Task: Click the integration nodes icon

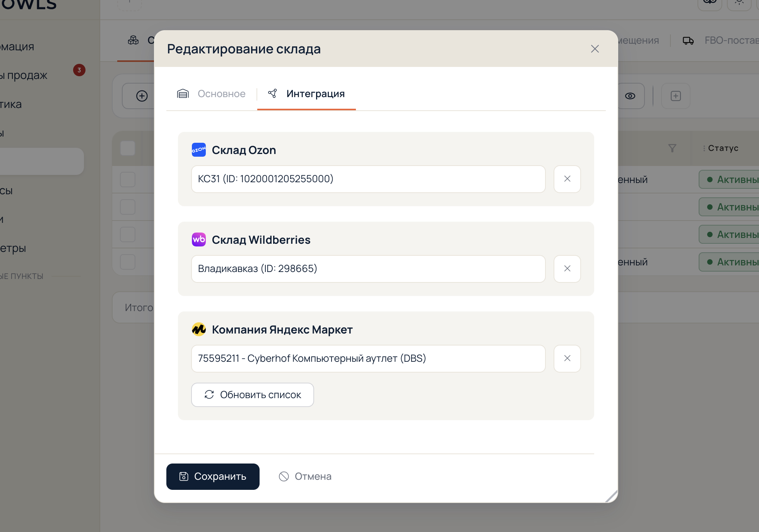Action: pos(272,93)
